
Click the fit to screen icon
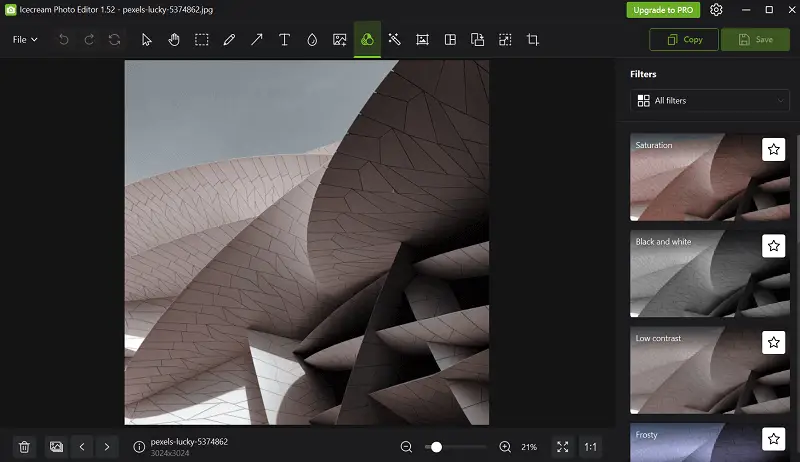click(x=563, y=447)
